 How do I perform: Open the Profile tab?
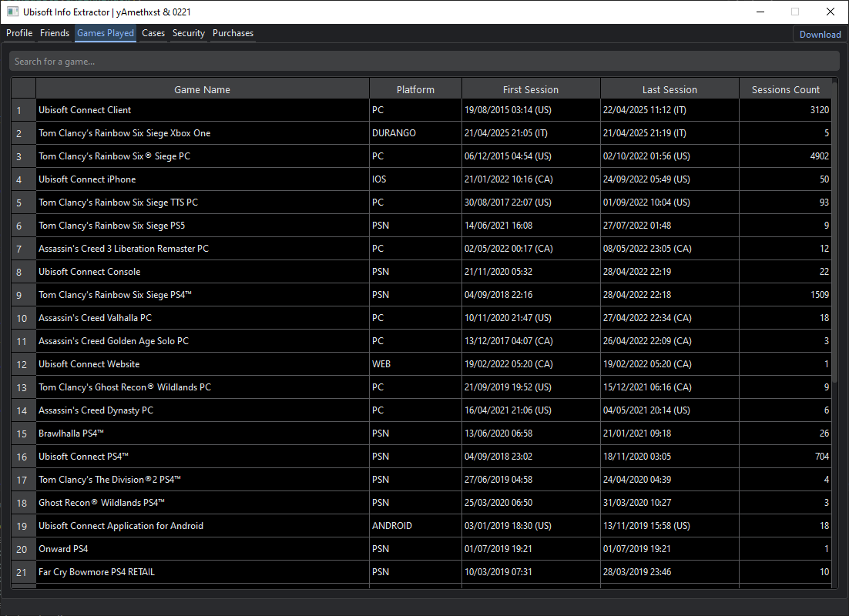[x=19, y=33]
